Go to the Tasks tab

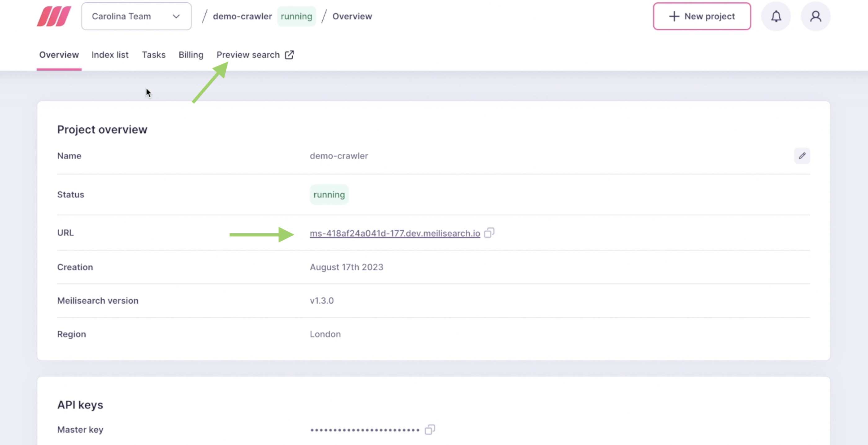154,55
